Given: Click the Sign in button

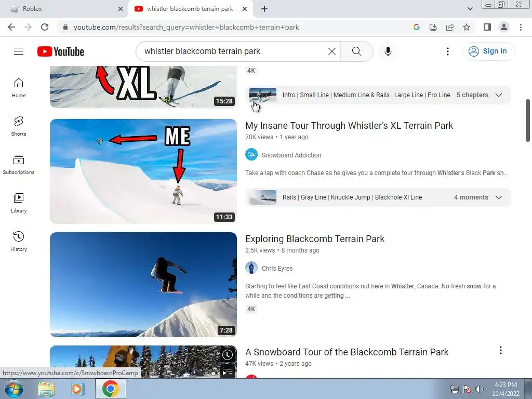Looking at the screenshot, I should click(x=488, y=51).
